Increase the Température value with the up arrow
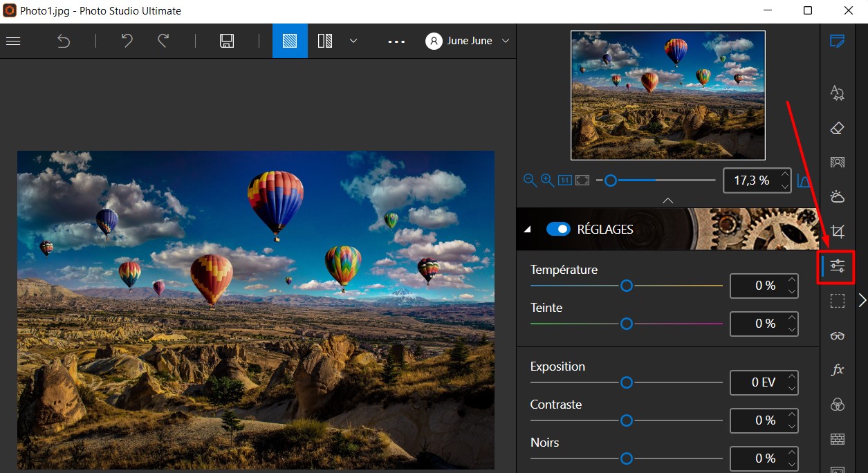868x473 pixels. (792, 280)
